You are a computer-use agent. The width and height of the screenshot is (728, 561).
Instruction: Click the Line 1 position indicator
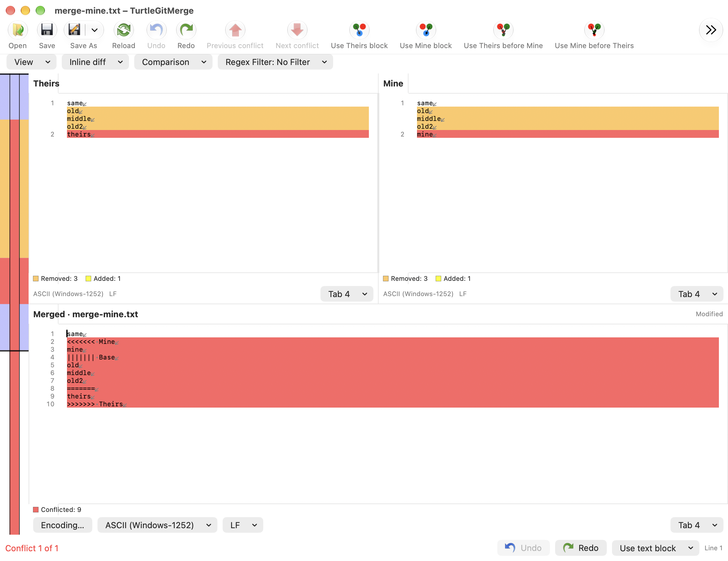click(x=713, y=548)
